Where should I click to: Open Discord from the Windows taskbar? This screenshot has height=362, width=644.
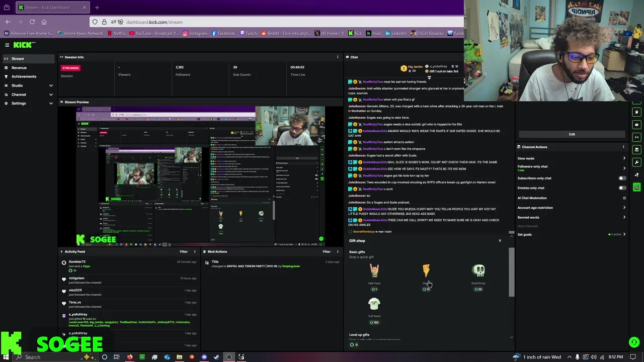[x=204, y=357]
